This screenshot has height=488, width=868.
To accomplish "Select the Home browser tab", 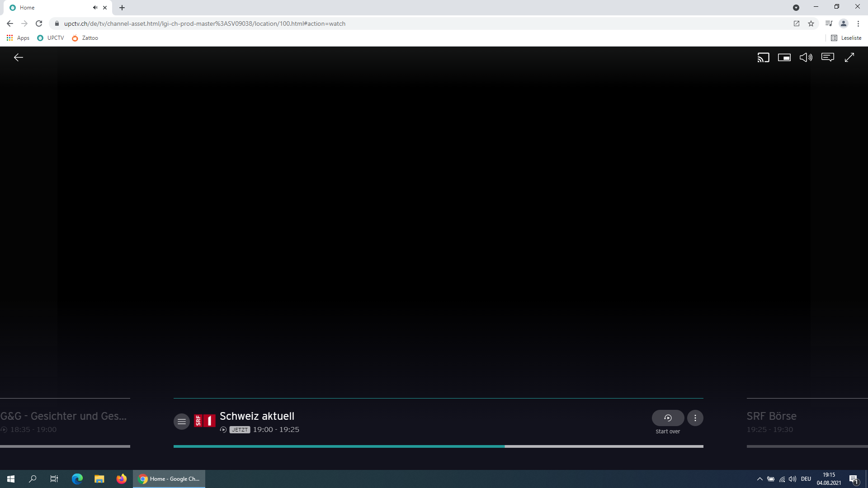I will [50, 8].
